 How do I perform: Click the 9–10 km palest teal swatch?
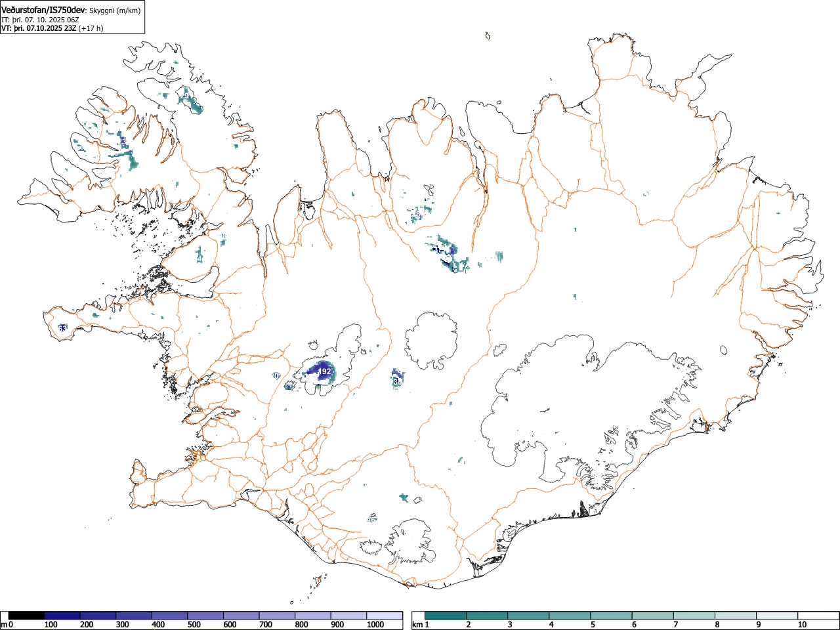tap(777, 616)
